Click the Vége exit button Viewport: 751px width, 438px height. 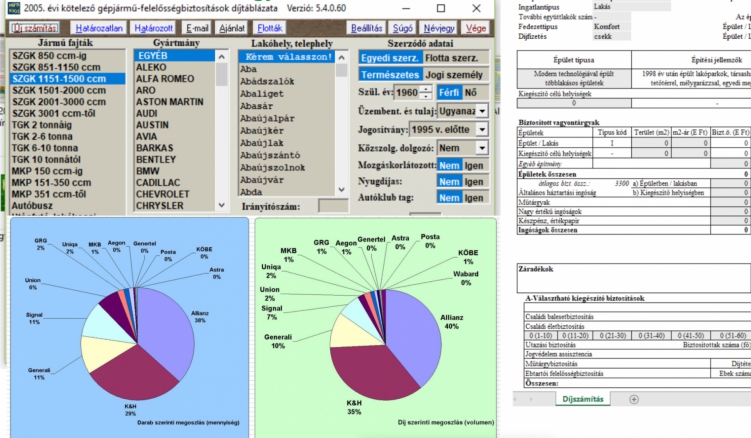click(x=475, y=28)
